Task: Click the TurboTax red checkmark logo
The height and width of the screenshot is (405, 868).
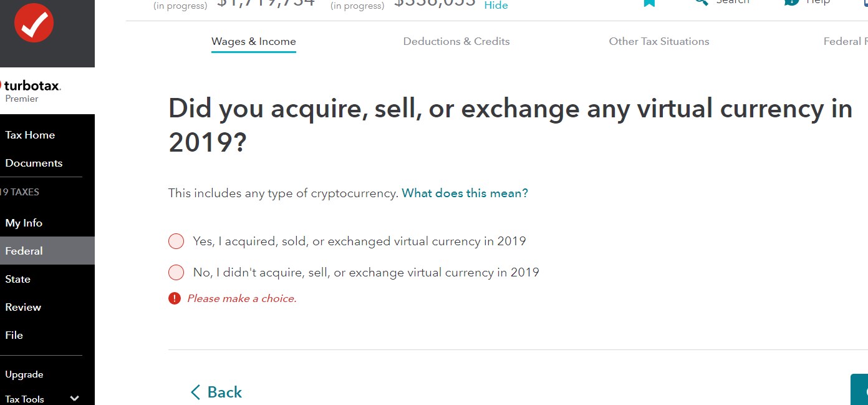Action: point(34,23)
